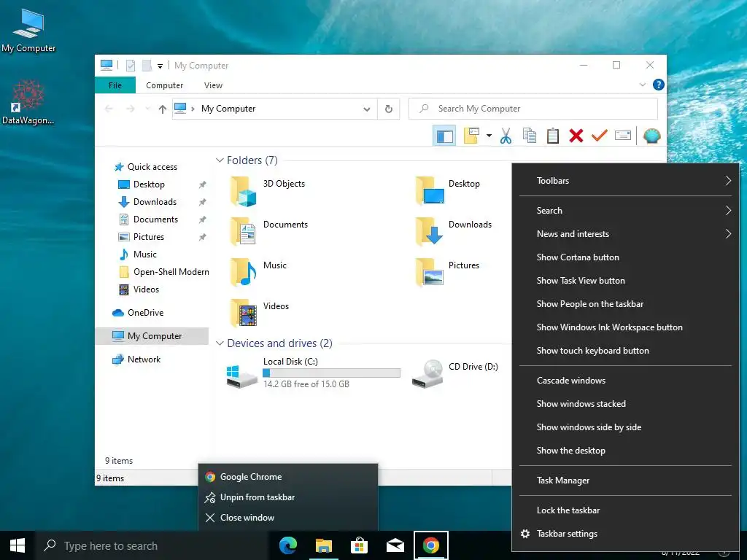Click the new folder toolbar icon
The image size is (747, 560).
click(x=472, y=136)
